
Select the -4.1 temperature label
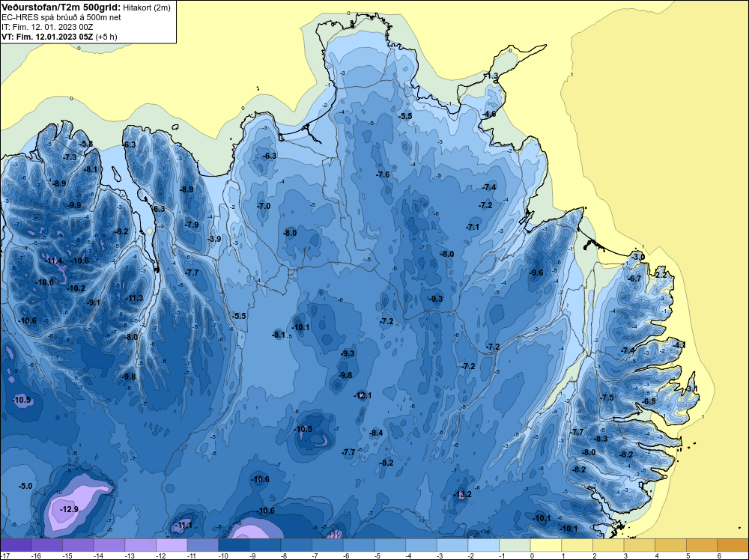click(679, 344)
